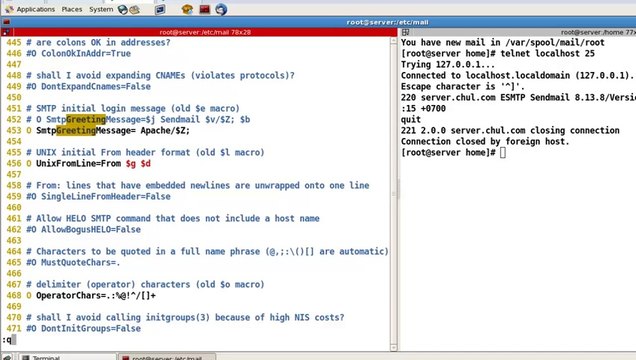Click line 459 SingleLineFromHeader=False
The height and width of the screenshot is (360, 636).
click(98, 197)
